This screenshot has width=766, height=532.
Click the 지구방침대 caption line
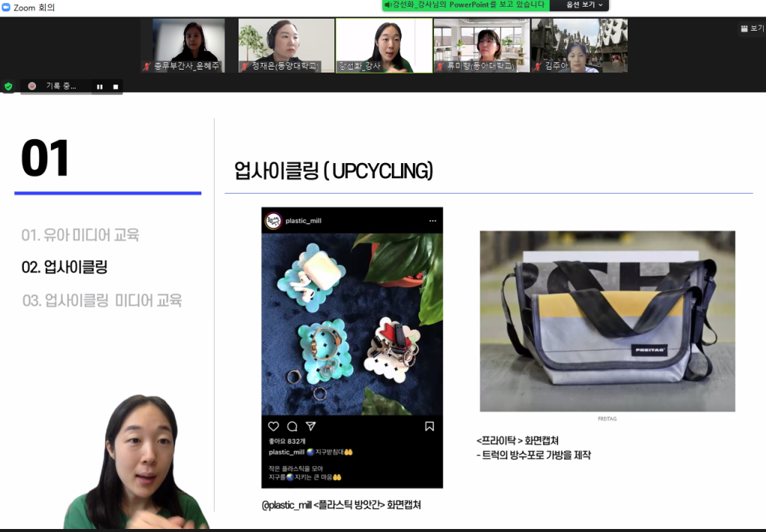[310, 453]
